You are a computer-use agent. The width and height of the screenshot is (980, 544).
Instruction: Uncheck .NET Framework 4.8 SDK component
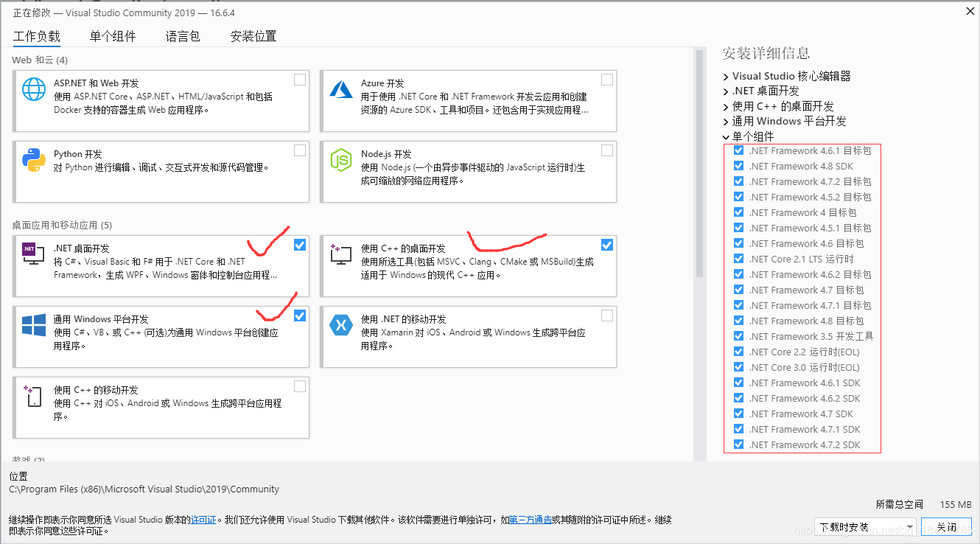[x=738, y=166]
